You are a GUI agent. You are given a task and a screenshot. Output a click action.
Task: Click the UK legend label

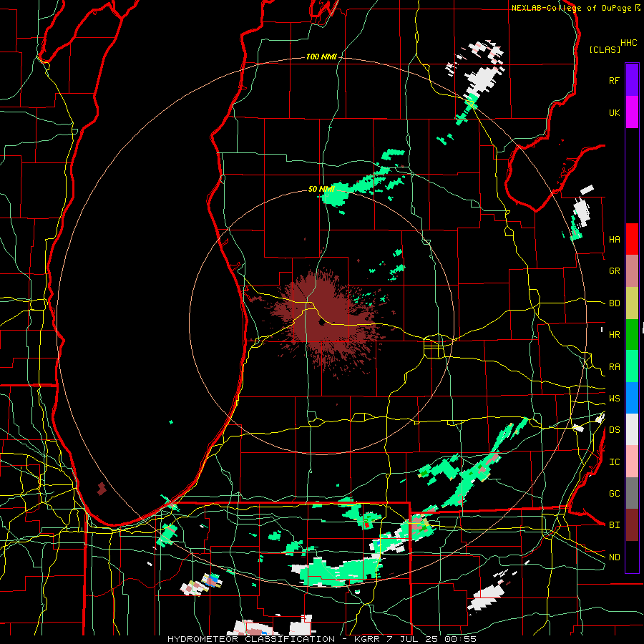pyautogui.click(x=614, y=113)
